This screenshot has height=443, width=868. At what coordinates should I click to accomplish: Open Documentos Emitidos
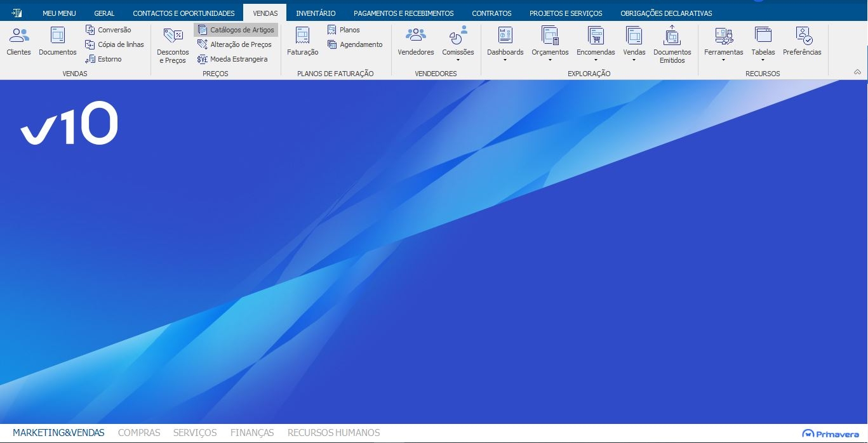(672, 45)
